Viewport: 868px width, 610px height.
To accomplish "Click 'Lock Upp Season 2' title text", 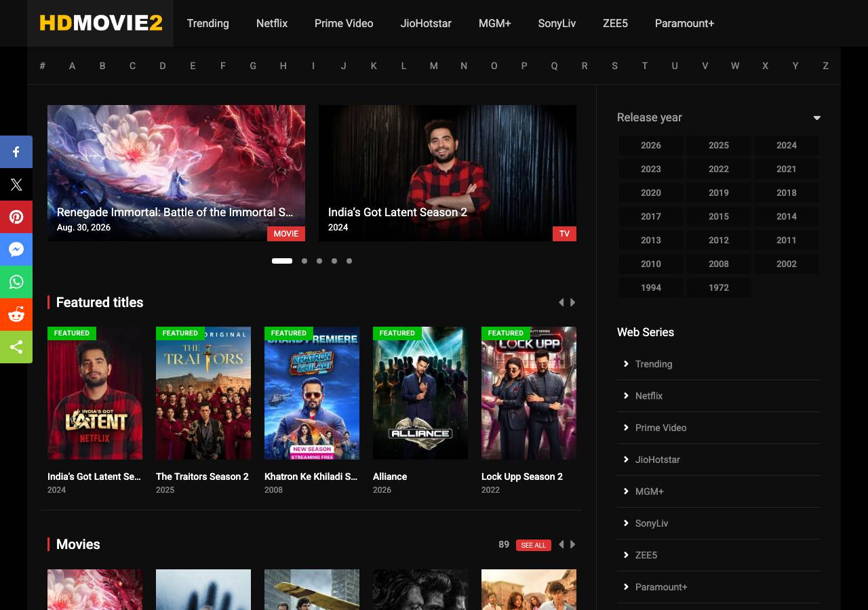I will point(522,476).
